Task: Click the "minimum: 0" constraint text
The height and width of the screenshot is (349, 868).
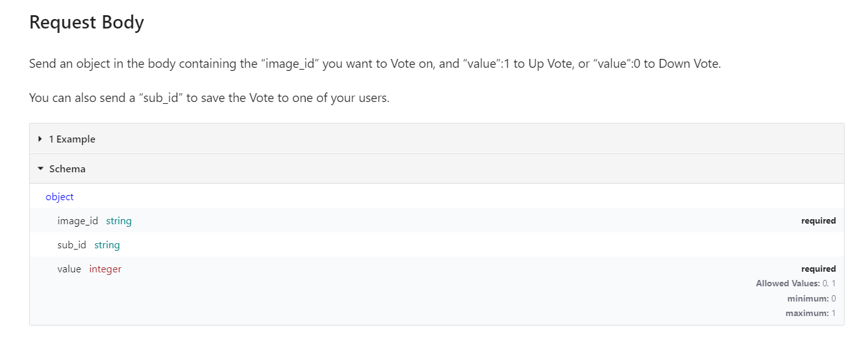Action: (811, 299)
